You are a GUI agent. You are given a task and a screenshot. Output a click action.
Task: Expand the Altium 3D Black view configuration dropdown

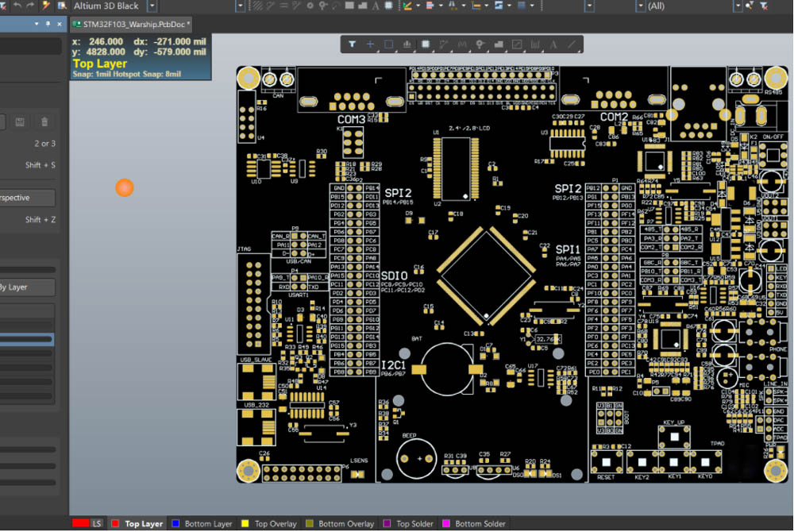(152, 6)
